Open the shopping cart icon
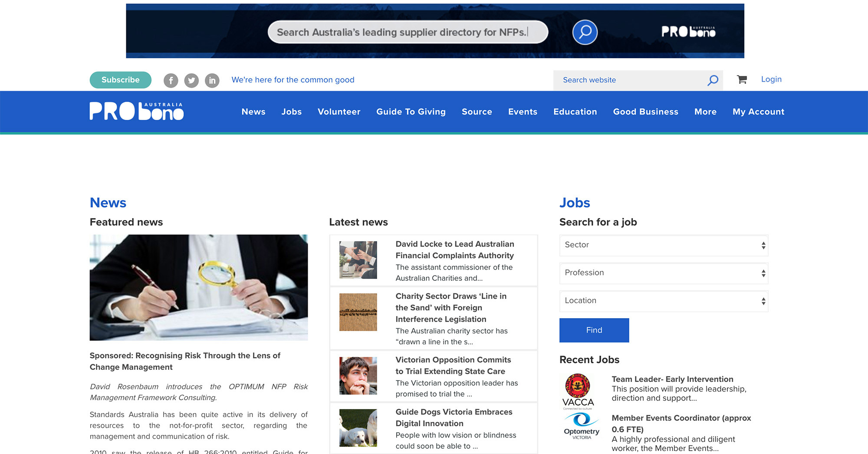 742,79
